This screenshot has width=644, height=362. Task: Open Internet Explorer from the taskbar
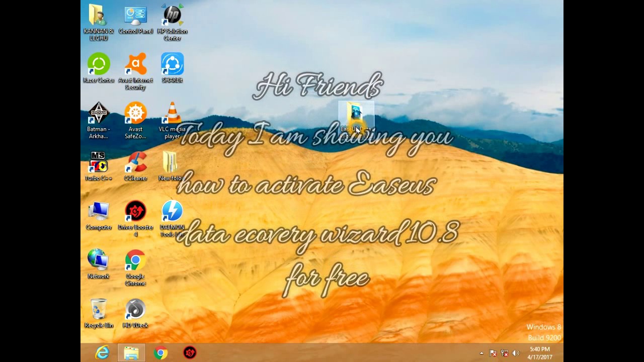point(102,353)
